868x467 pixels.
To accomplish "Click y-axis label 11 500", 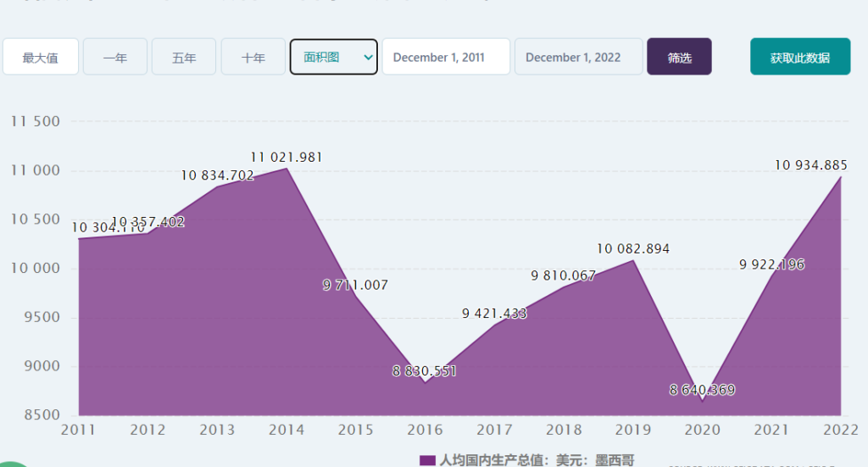I will 36,122.
